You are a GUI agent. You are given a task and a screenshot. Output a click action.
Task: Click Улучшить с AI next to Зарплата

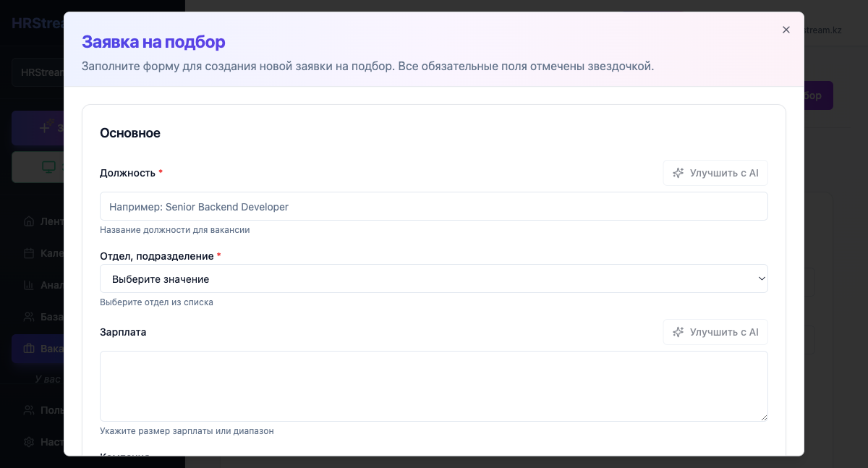point(715,332)
